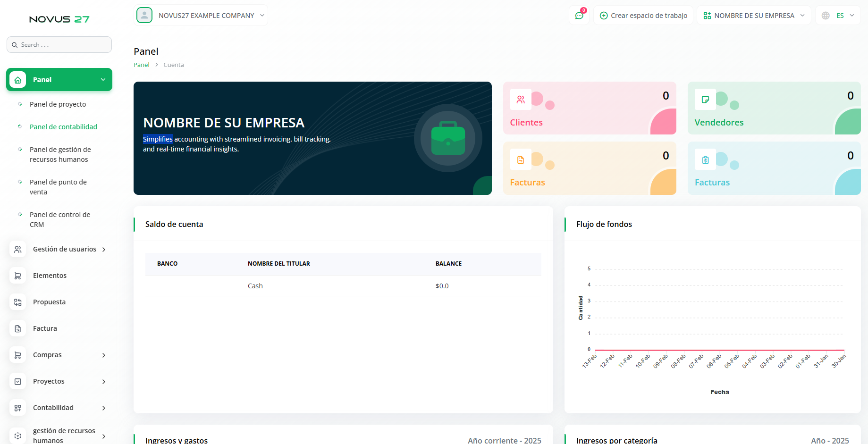Viewport: 868px width, 444px height.
Task: Click the globe language icon
Action: pos(826,16)
